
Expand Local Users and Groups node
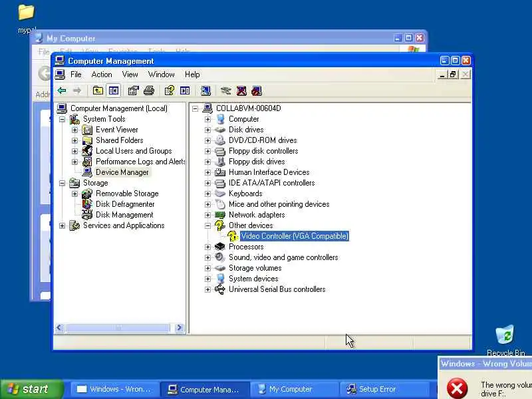point(74,152)
